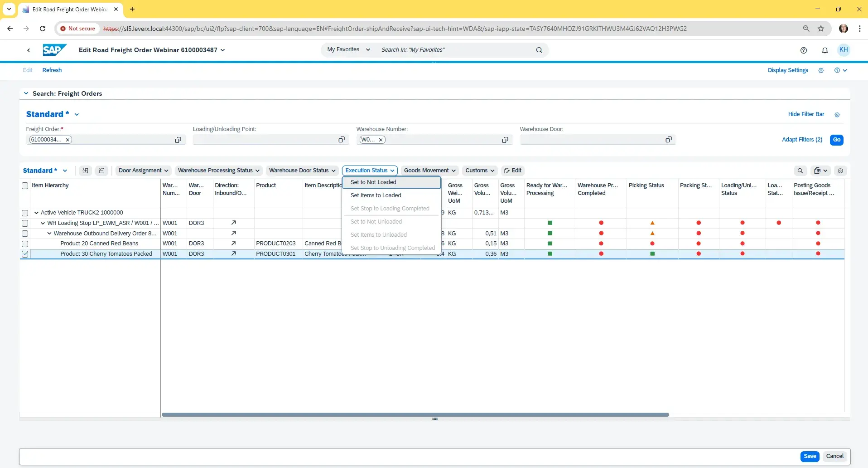Bookmark this page with the star icon
The image size is (868, 468).
tap(821, 29)
